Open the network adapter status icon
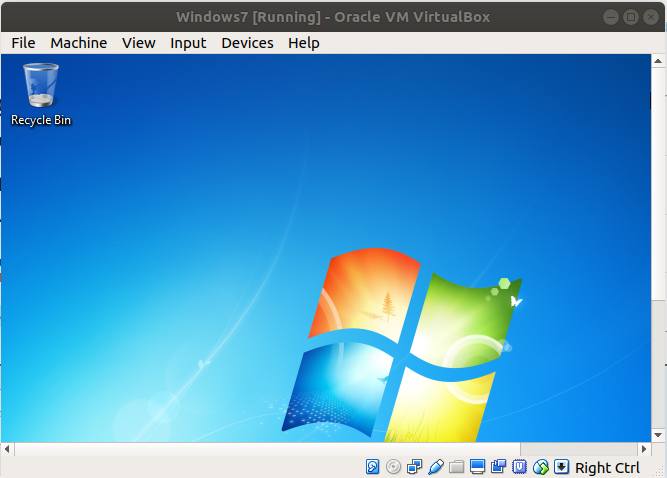The height and width of the screenshot is (478, 667). point(414,467)
